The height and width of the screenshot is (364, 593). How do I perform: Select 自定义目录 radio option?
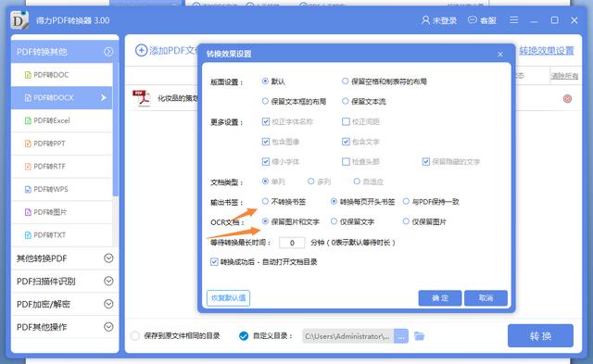[244, 335]
